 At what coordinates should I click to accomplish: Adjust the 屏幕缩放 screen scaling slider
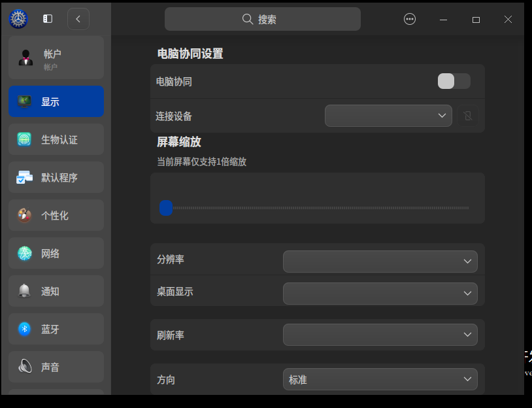click(166, 208)
